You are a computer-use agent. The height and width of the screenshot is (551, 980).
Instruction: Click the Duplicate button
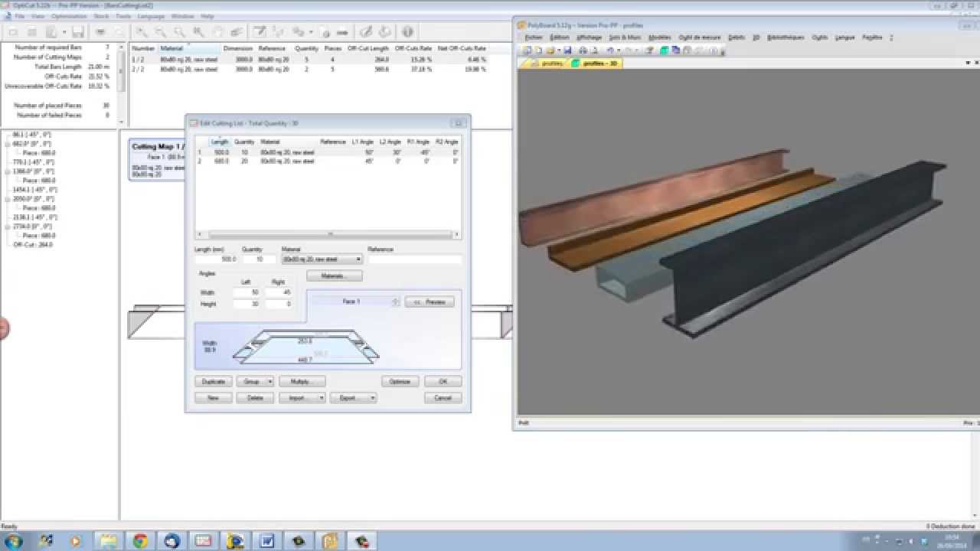[x=214, y=381]
